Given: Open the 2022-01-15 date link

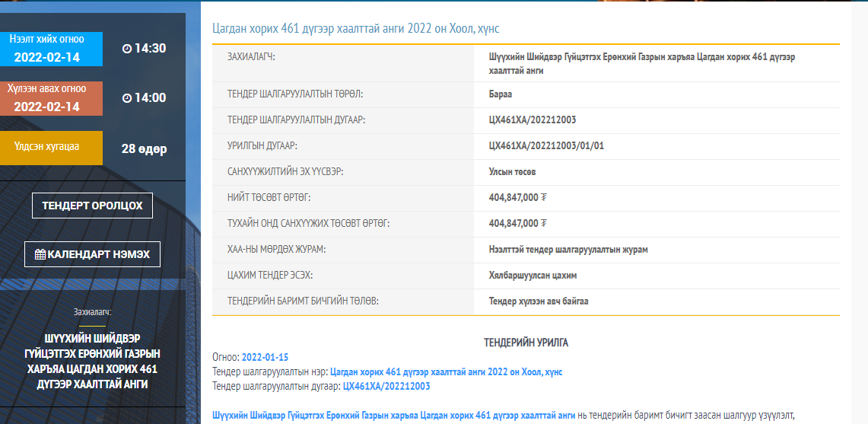Looking at the screenshot, I should pos(265,357).
